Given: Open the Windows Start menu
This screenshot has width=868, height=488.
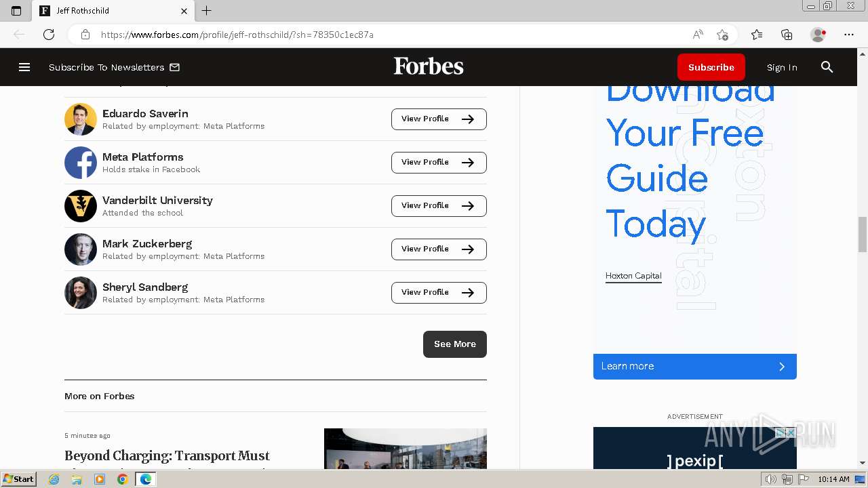Looking at the screenshot, I should [x=18, y=479].
